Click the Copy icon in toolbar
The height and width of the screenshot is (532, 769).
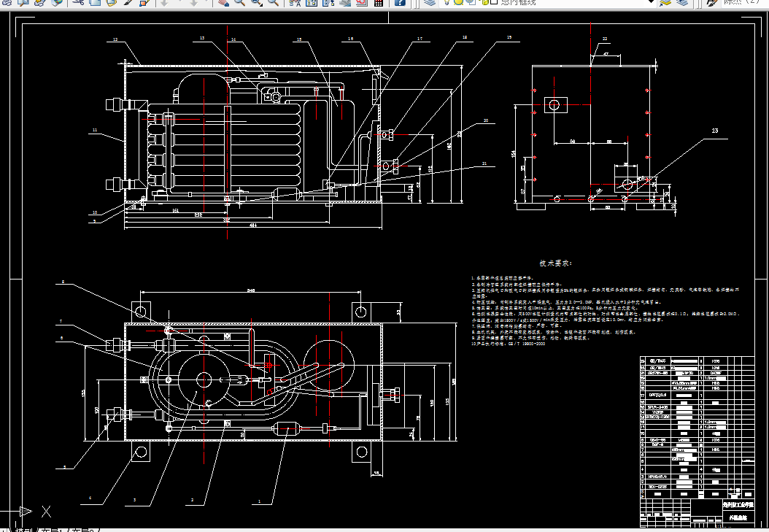tap(95, 2)
